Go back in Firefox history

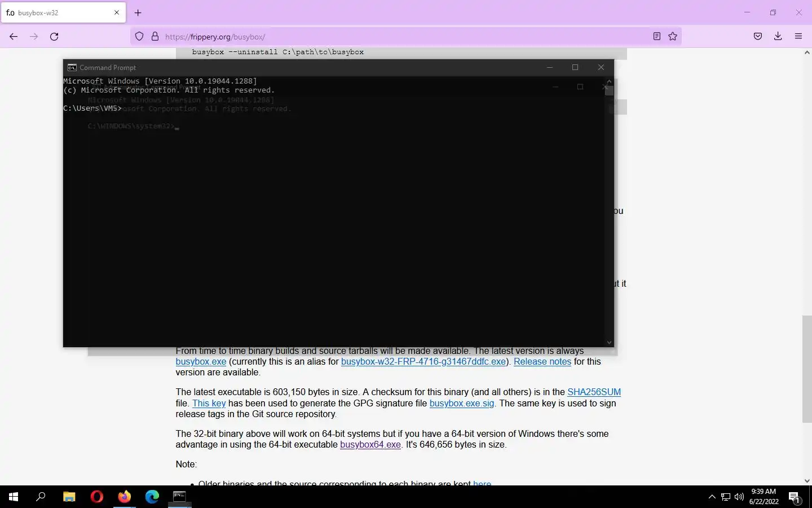[14, 37]
